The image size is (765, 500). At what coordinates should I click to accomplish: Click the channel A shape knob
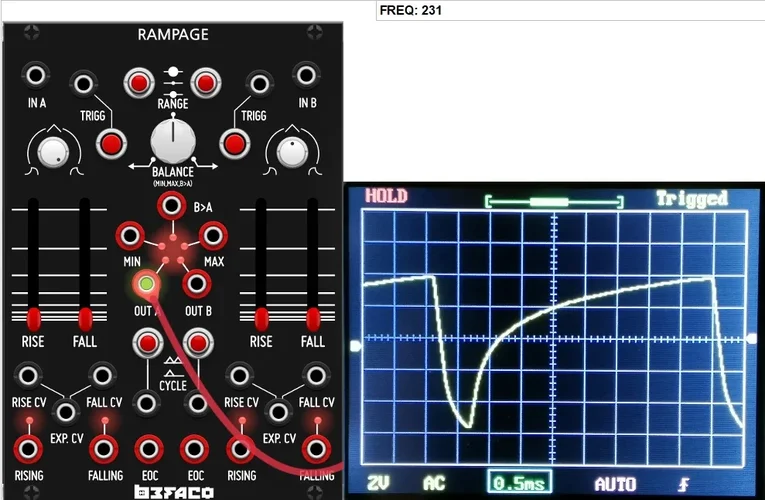[x=53, y=152]
